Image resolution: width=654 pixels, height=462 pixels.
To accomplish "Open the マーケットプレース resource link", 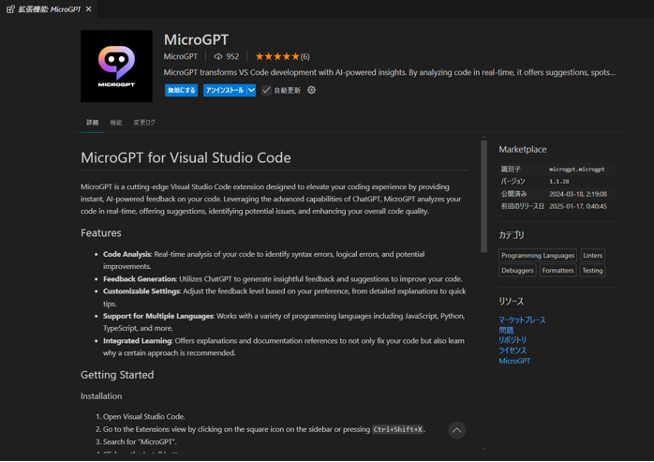I will (x=522, y=320).
